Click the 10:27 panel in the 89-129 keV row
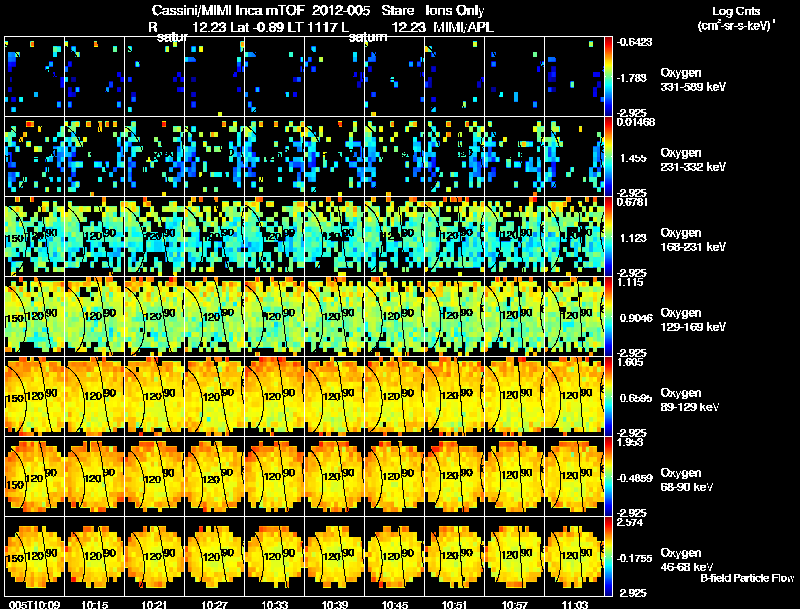The width and height of the screenshot is (800, 609). click(x=215, y=396)
